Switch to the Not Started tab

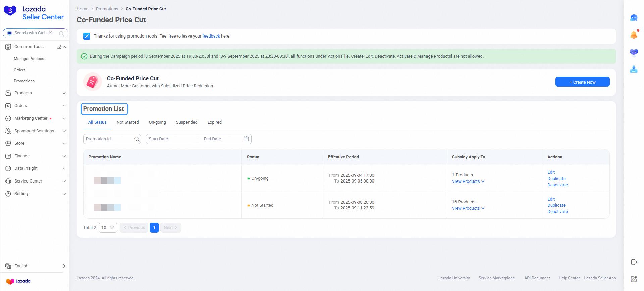pyautogui.click(x=127, y=122)
